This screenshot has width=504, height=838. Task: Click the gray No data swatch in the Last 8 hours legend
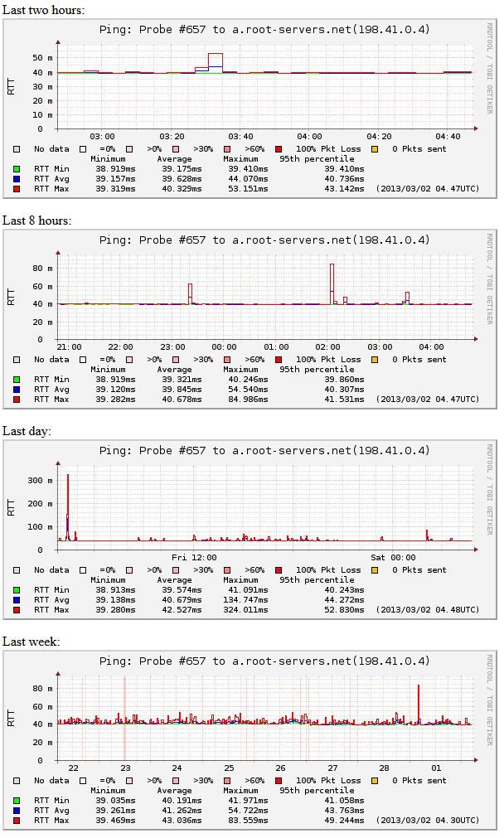[17, 360]
